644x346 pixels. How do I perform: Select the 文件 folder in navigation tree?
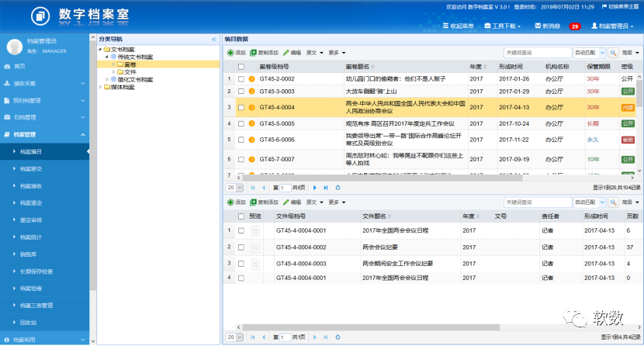coord(130,71)
